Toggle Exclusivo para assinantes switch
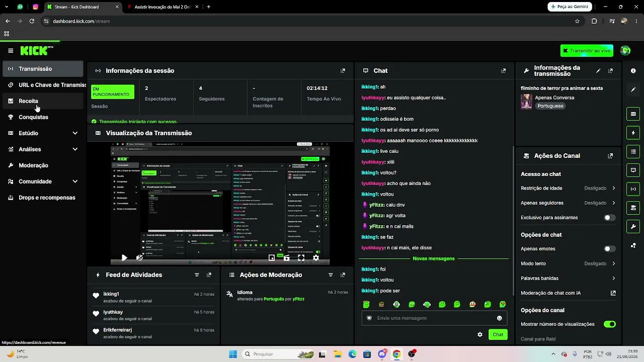The width and height of the screenshot is (644, 362). (609, 218)
